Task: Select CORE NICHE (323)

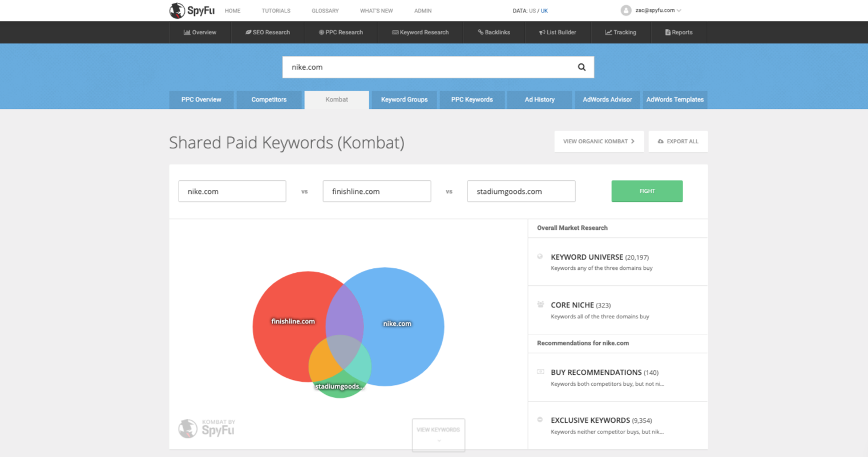Action: 580,305
